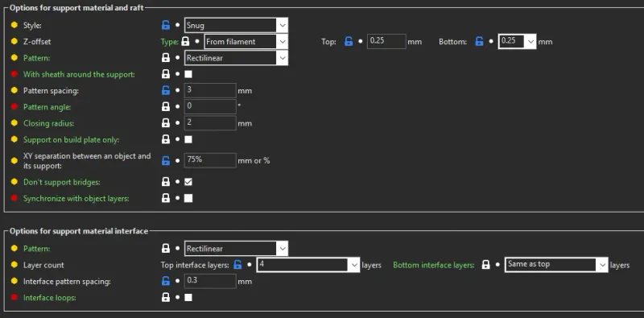Image resolution: width=644 pixels, height=318 pixels.
Task: Click the blue unlocked lock for Pattern spacing
Action: coord(166,90)
